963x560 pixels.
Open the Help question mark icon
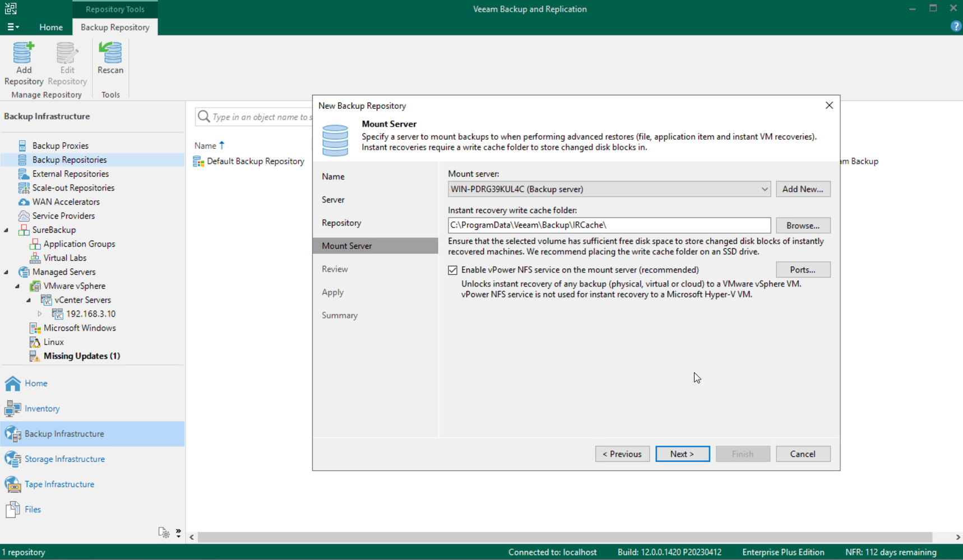[956, 26]
